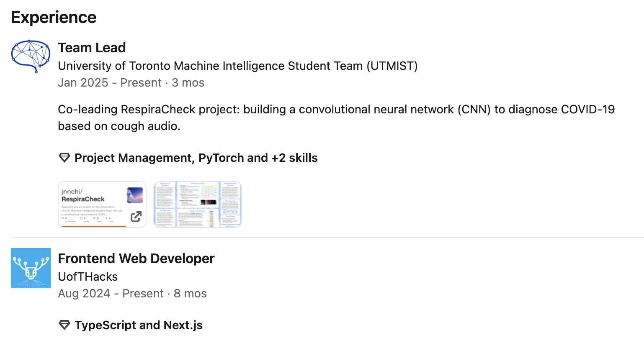Click the diamond icon beside TypeScript skills
This screenshot has width=644, height=343.
tap(64, 325)
